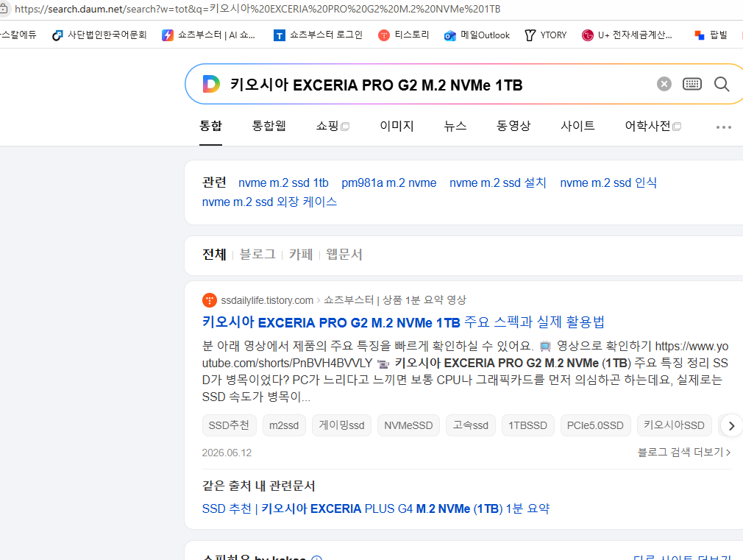Click the result snippet text about SSD 병목
The height and width of the screenshot is (560, 743).
pos(465,372)
